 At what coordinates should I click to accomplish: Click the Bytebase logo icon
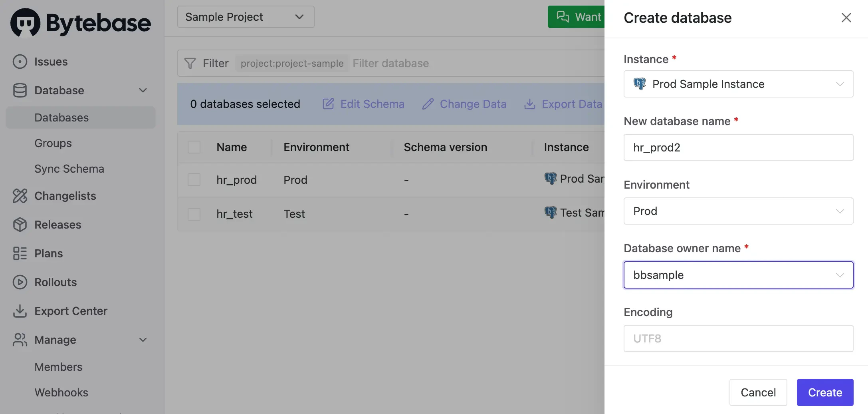coord(25,22)
